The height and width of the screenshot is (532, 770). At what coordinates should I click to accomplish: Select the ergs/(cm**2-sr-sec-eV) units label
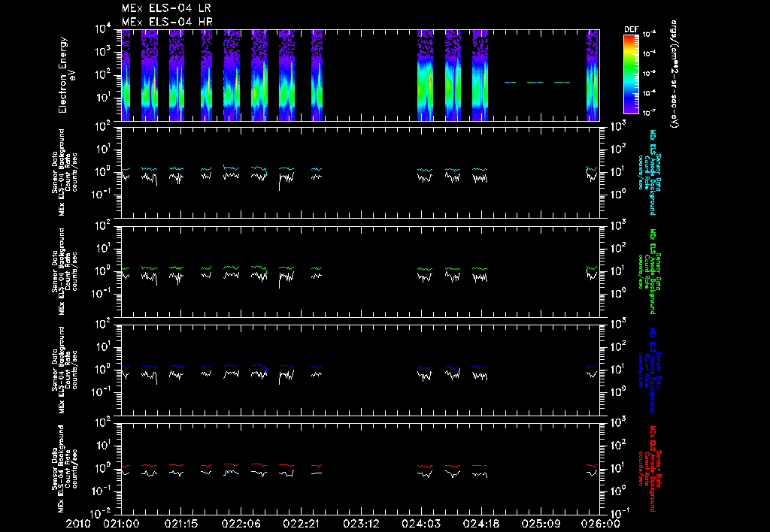pos(674,74)
